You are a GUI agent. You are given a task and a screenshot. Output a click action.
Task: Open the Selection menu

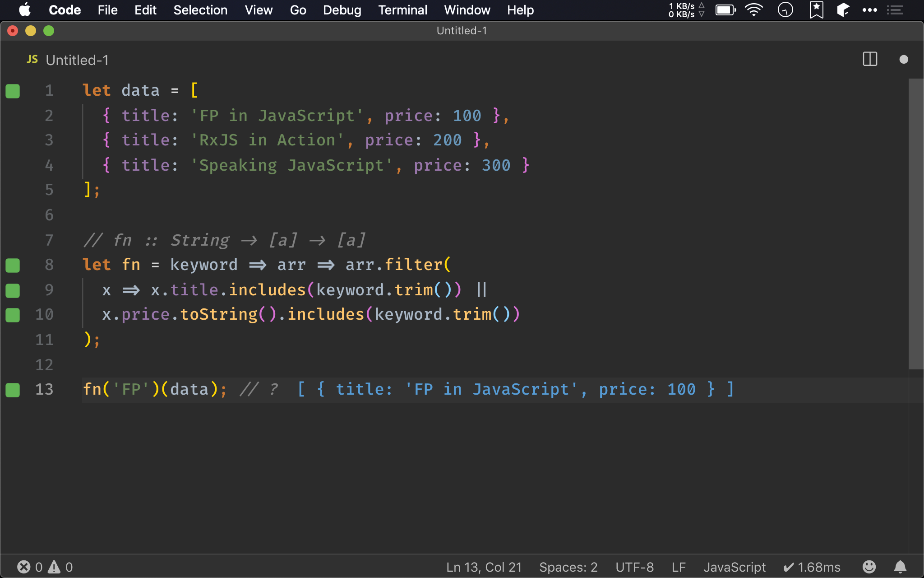200,10
